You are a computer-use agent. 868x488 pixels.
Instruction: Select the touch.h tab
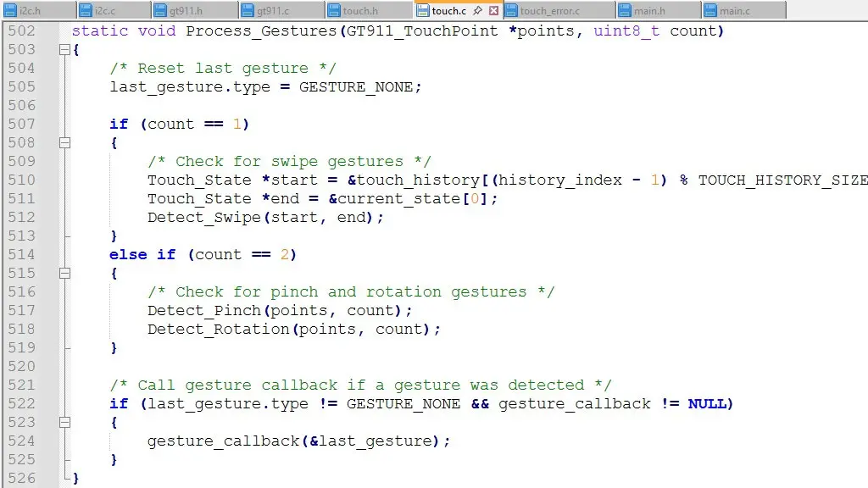360,11
